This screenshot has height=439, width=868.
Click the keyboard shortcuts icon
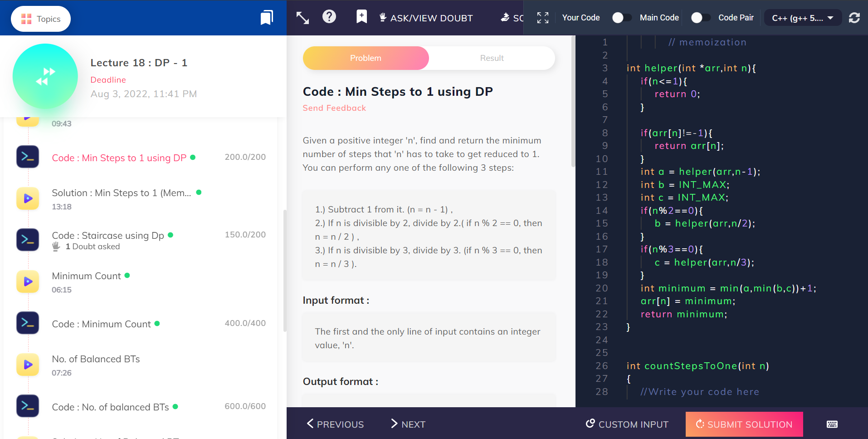[x=832, y=424]
